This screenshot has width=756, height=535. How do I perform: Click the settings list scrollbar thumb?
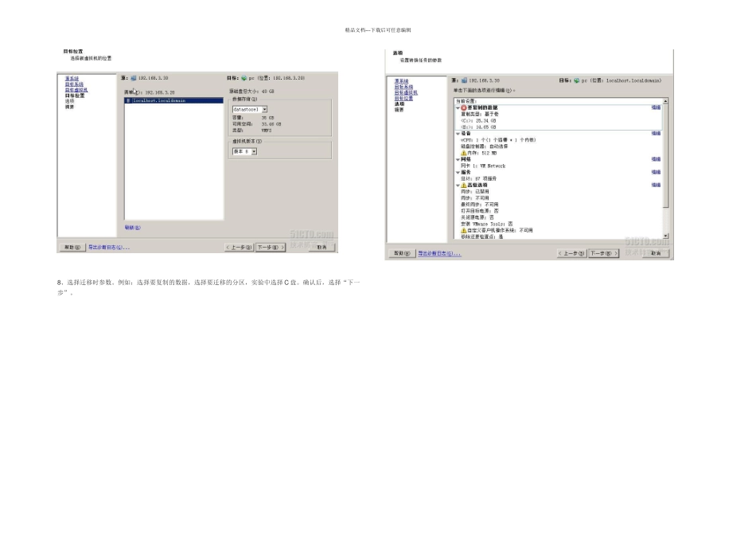tap(666, 156)
